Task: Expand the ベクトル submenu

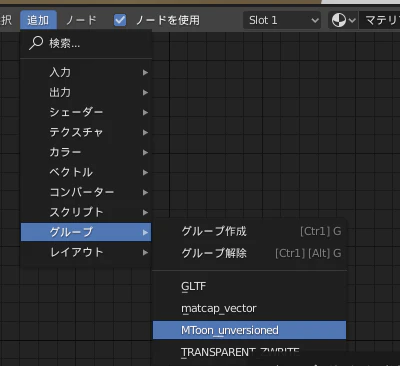Action: point(86,172)
